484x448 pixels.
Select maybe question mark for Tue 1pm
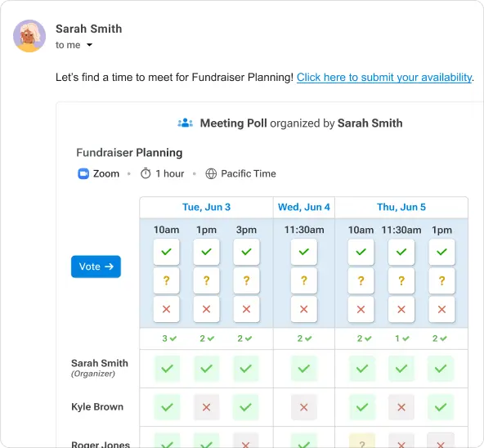[x=206, y=280]
